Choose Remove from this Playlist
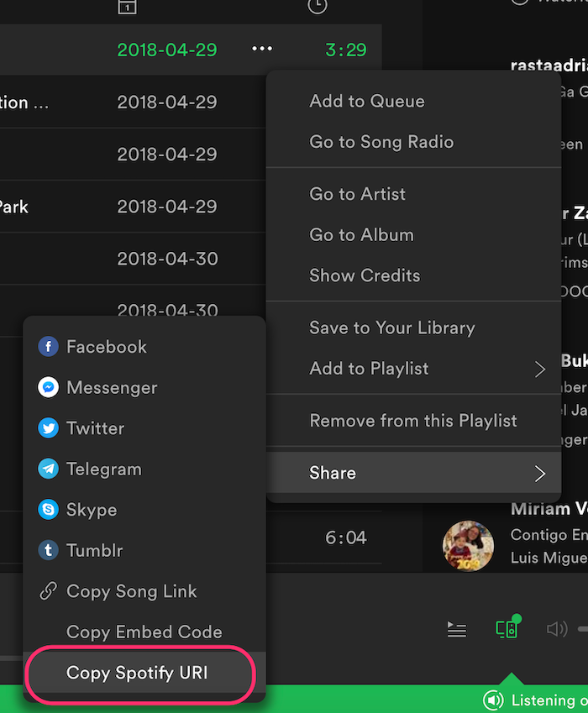Image resolution: width=588 pixels, height=713 pixels. [x=413, y=421]
